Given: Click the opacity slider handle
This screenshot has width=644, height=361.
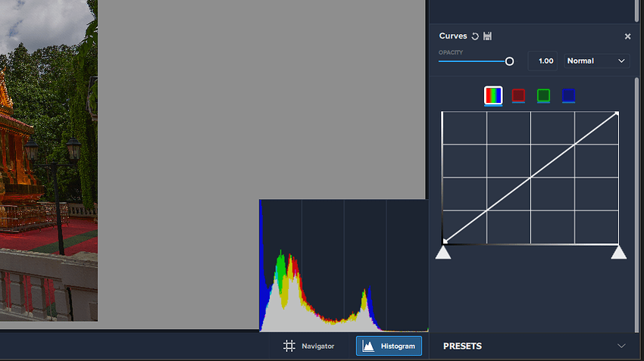Looking at the screenshot, I should 509,61.
